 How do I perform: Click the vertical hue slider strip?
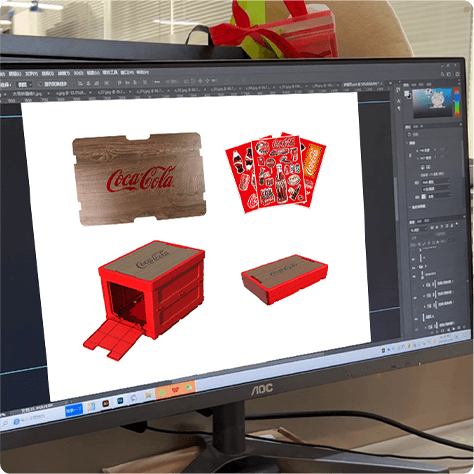click(457, 102)
